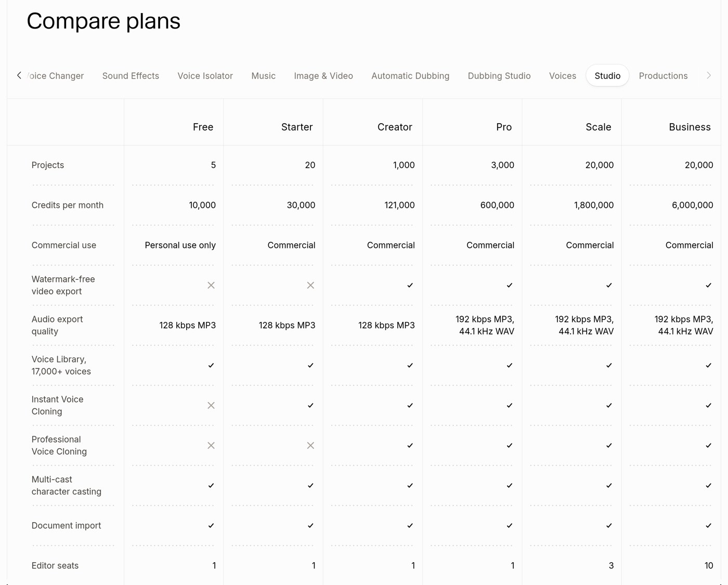The image size is (728, 585).
Task: Click the Scale plan column header
Action: pyautogui.click(x=599, y=127)
